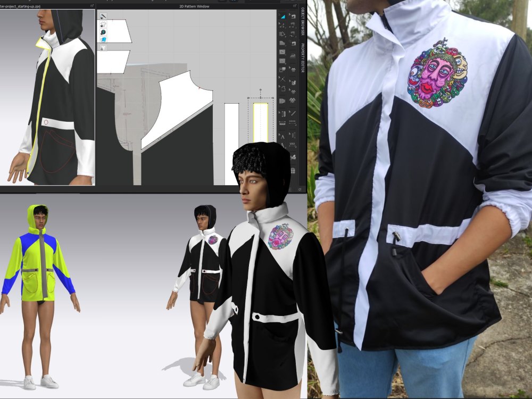The width and height of the screenshot is (532, 399).
Task: Select the diagonal line topstitch tool
Action: point(293,113)
